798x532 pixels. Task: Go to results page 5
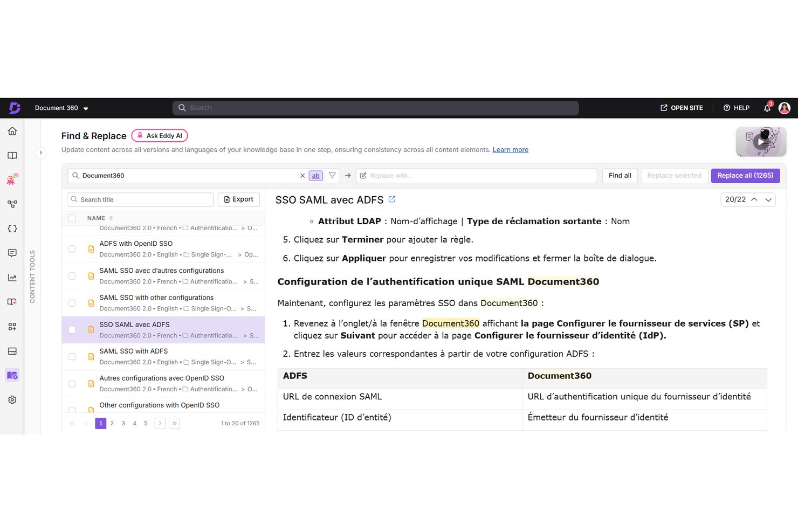pos(146,424)
